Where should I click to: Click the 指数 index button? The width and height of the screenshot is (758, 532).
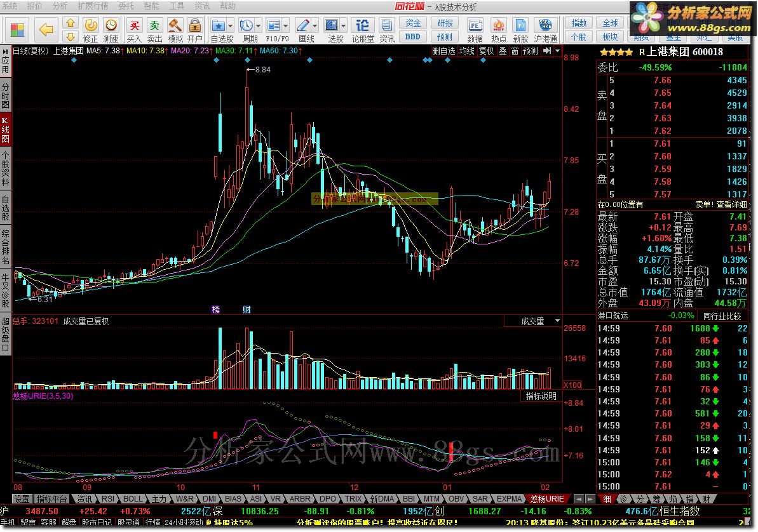point(579,23)
